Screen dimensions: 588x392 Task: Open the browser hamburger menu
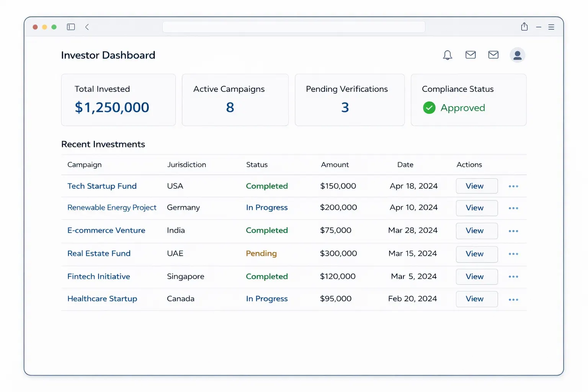coord(551,27)
